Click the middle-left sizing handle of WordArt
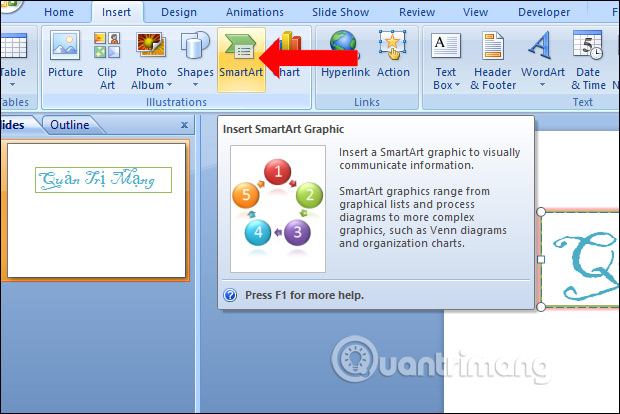 point(541,259)
